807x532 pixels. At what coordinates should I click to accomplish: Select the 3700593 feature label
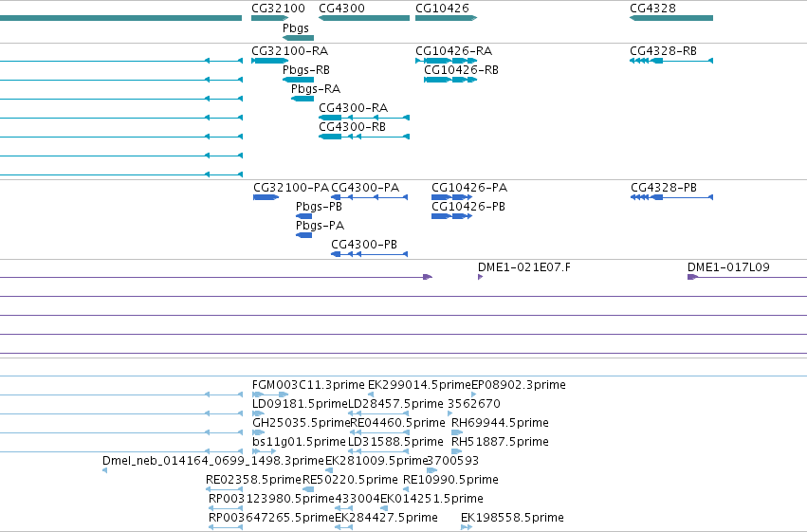coord(453,461)
